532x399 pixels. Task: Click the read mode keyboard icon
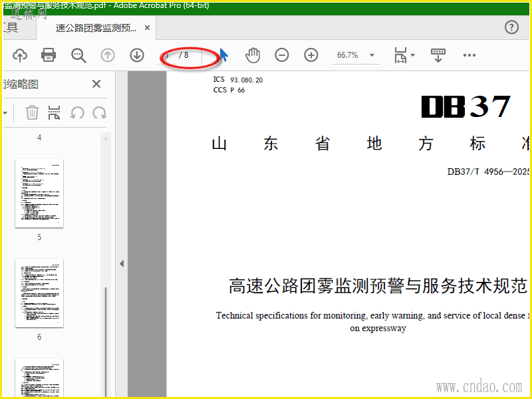pyautogui.click(x=438, y=55)
